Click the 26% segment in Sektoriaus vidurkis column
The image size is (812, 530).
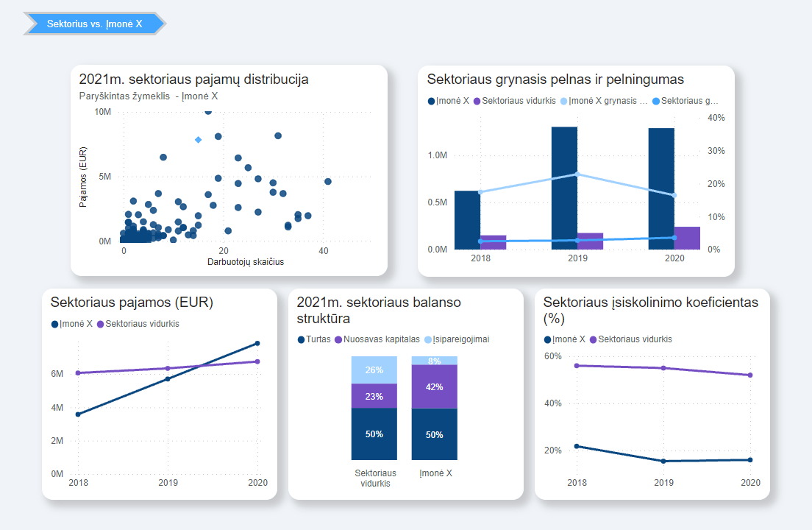[374, 370]
